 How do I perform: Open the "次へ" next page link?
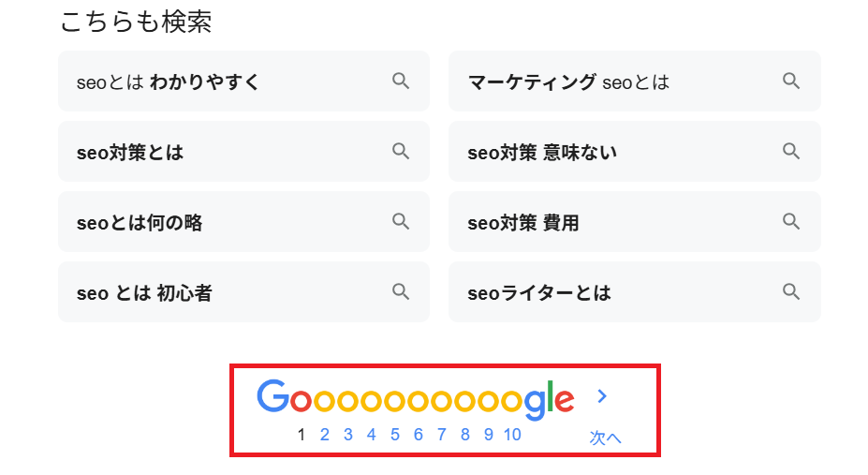605,437
